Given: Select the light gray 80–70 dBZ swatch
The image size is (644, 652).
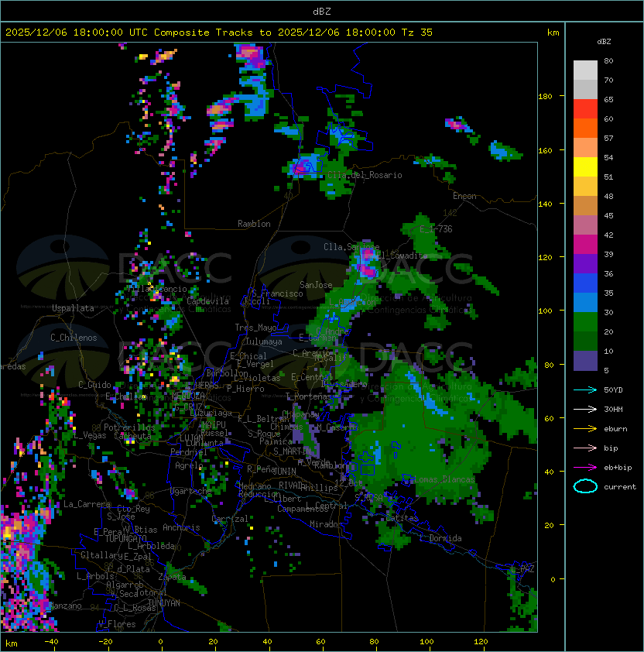Looking at the screenshot, I should (585, 70).
